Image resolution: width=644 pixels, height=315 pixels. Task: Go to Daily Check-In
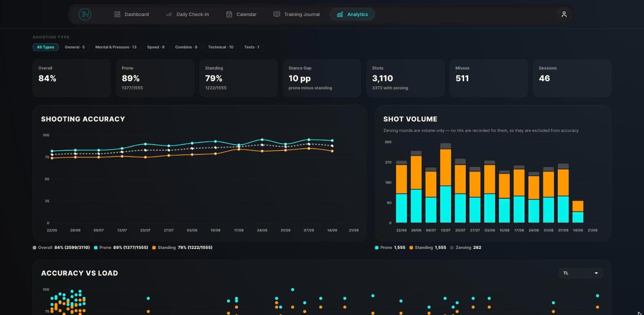coord(187,14)
